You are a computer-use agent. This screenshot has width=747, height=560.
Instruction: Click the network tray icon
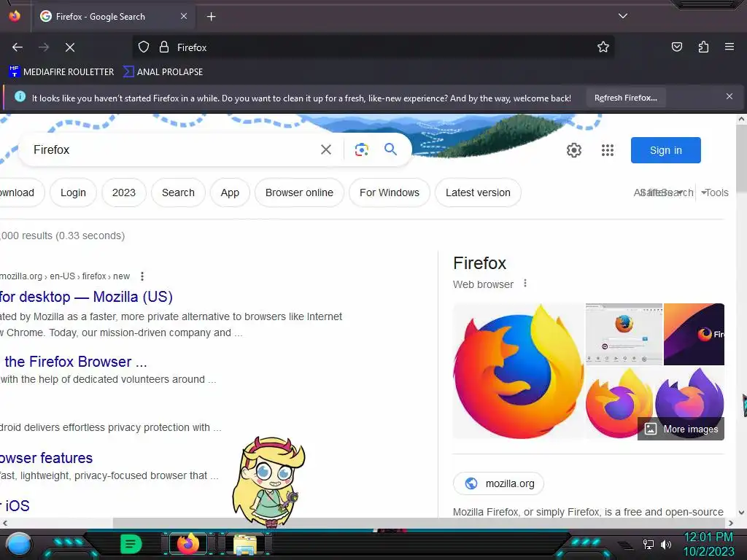click(x=648, y=544)
